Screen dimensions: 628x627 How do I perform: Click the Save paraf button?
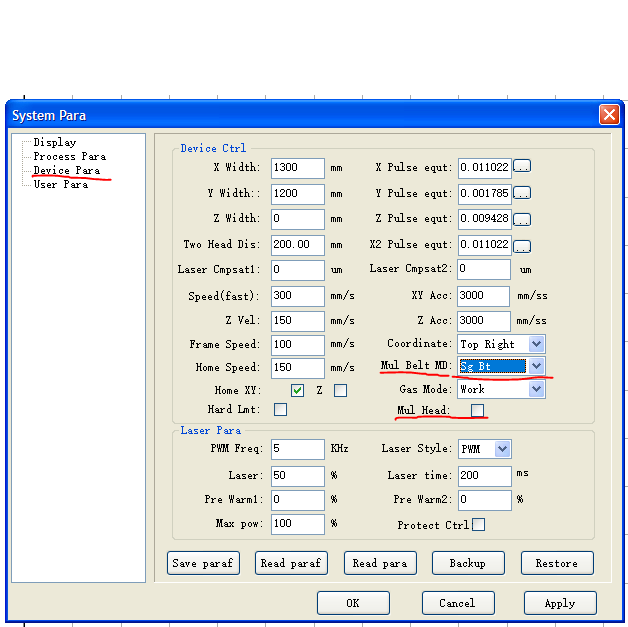tap(203, 563)
